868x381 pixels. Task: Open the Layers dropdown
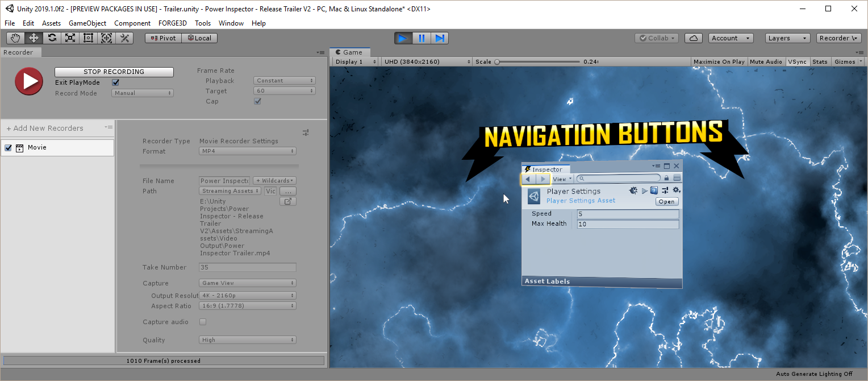click(787, 38)
